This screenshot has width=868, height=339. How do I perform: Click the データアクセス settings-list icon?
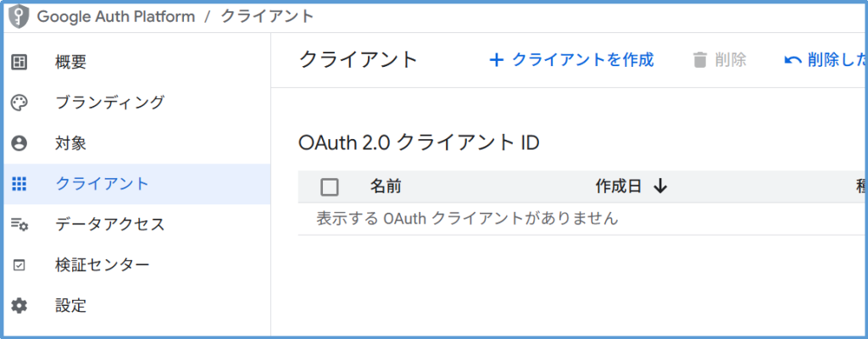(x=19, y=225)
